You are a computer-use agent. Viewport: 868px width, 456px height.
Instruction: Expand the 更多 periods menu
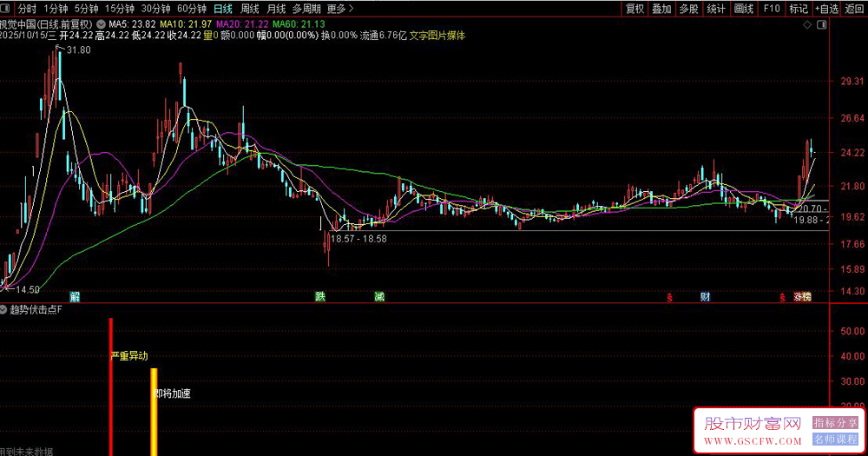click(x=340, y=9)
